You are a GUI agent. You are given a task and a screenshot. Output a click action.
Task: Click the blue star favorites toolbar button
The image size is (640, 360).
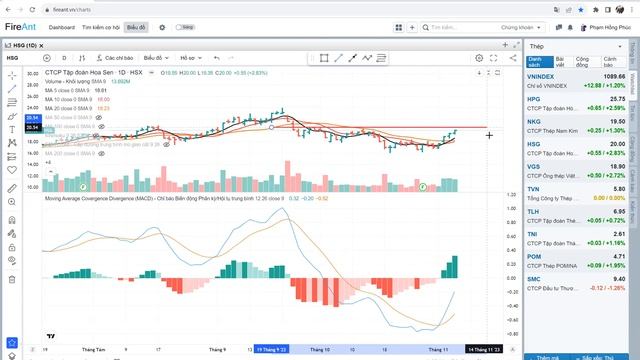[x=12, y=343]
